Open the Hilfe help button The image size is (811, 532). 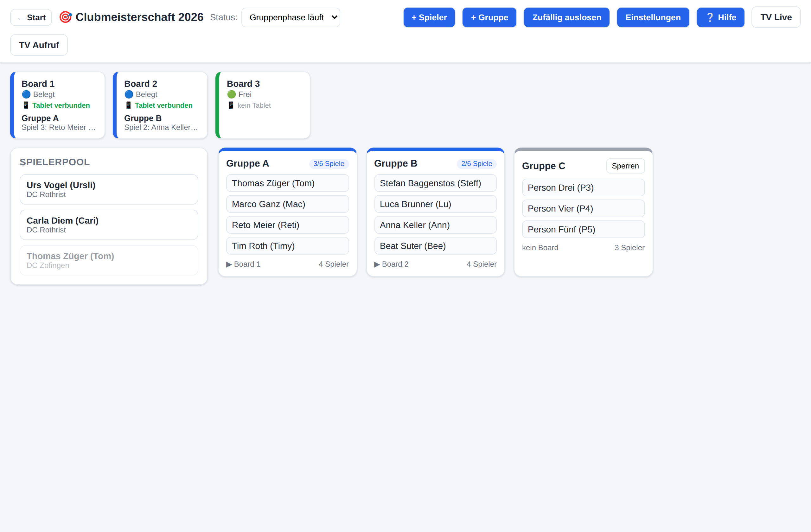click(x=721, y=17)
